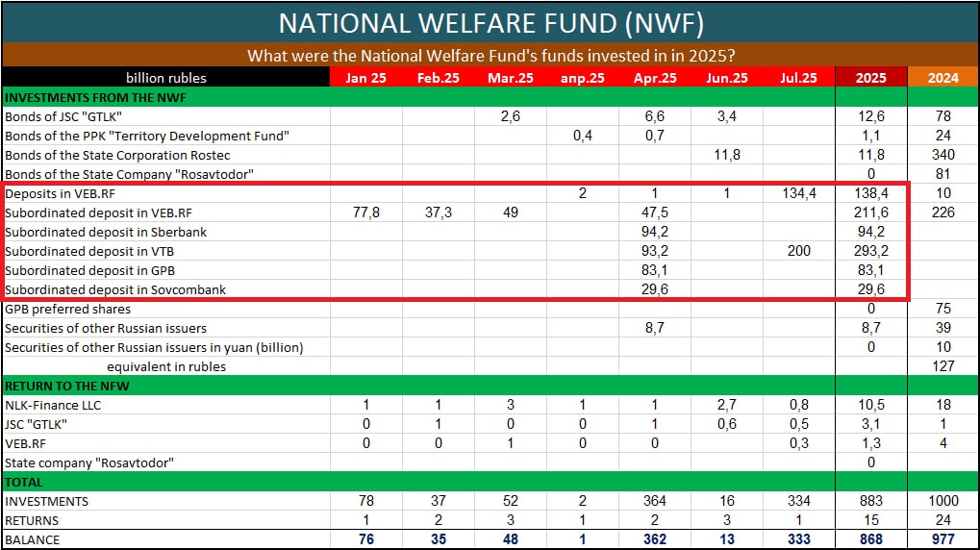Click the 'equivalent in rubles' row label
The height and width of the screenshot is (550, 980).
pyautogui.click(x=166, y=367)
